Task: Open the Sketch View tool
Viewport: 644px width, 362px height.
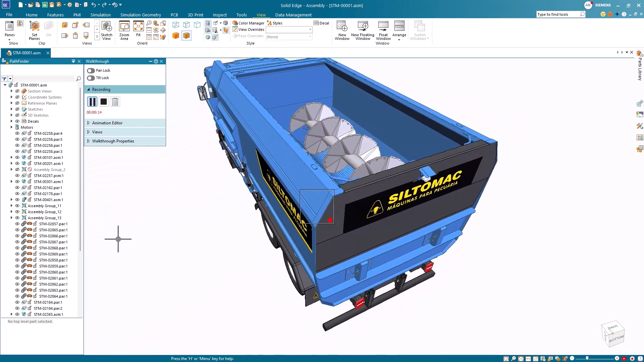Action: point(106,31)
